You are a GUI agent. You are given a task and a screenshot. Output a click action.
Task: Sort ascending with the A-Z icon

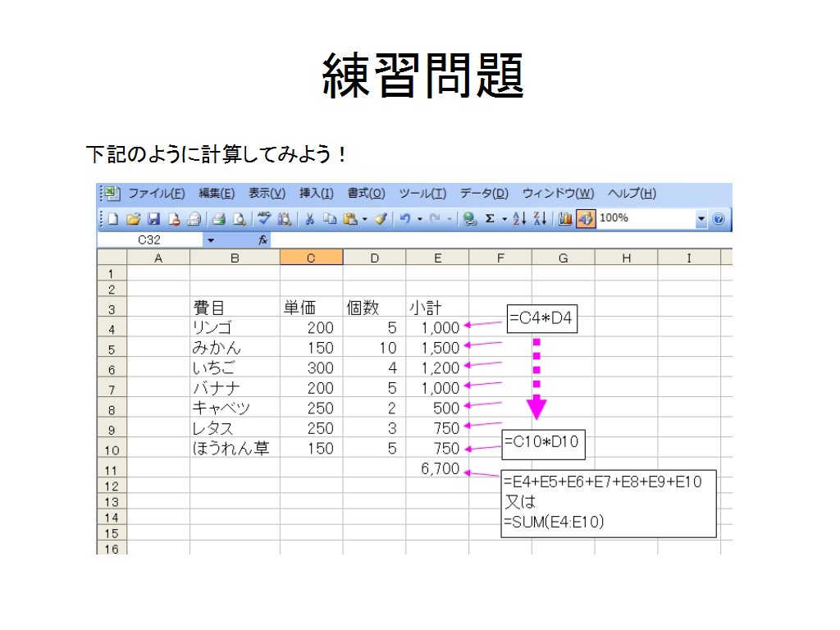tap(518, 219)
